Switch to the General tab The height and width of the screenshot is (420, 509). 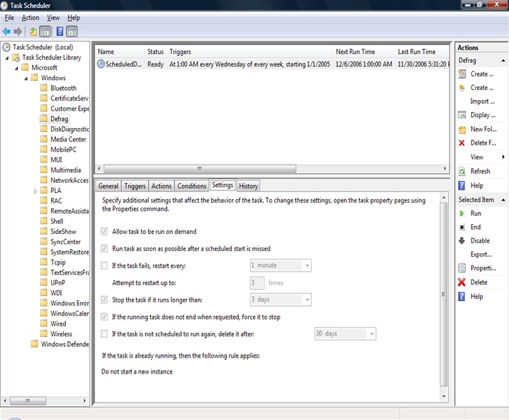click(x=109, y=186)
